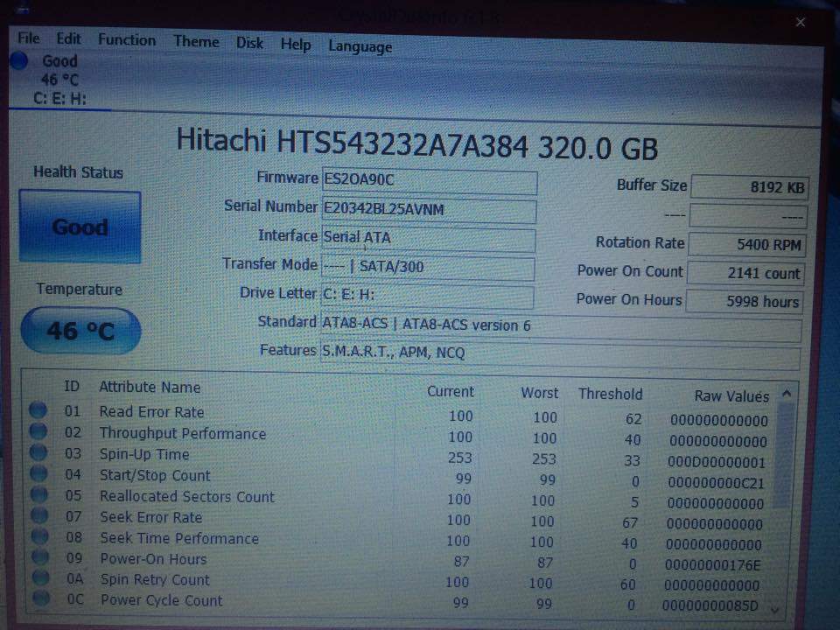Click the Good health status button

click(80, 227)
